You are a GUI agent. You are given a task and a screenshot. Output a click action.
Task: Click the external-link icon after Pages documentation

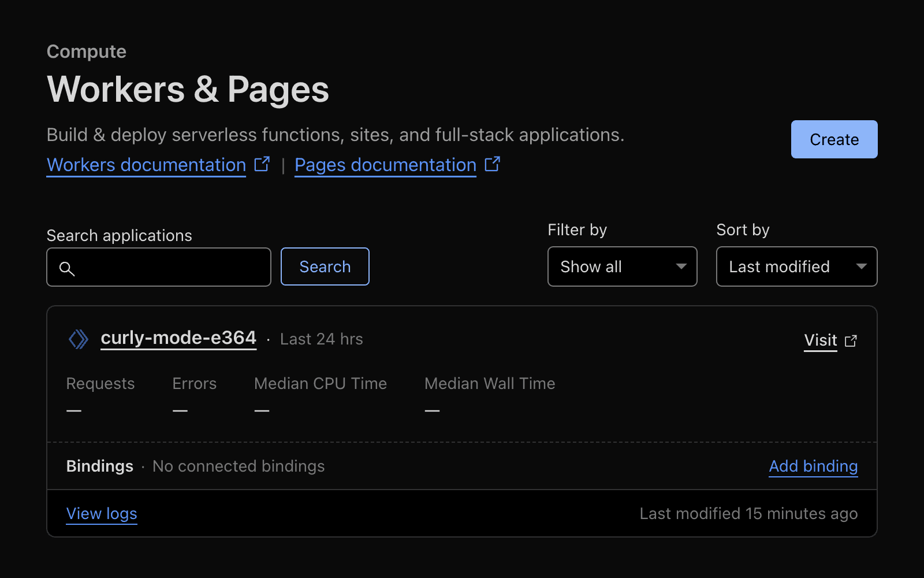coord(492,164)
